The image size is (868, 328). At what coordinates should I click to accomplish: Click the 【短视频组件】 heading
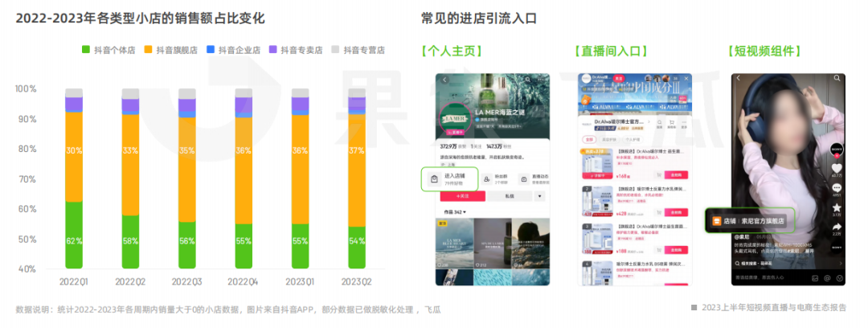click(x=765, y=51)
